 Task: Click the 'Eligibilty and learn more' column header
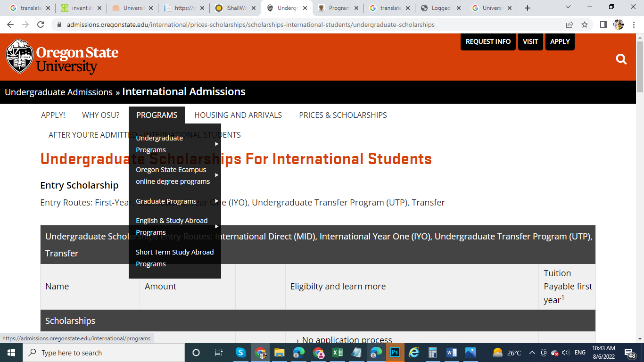click(x=338, y=286)
